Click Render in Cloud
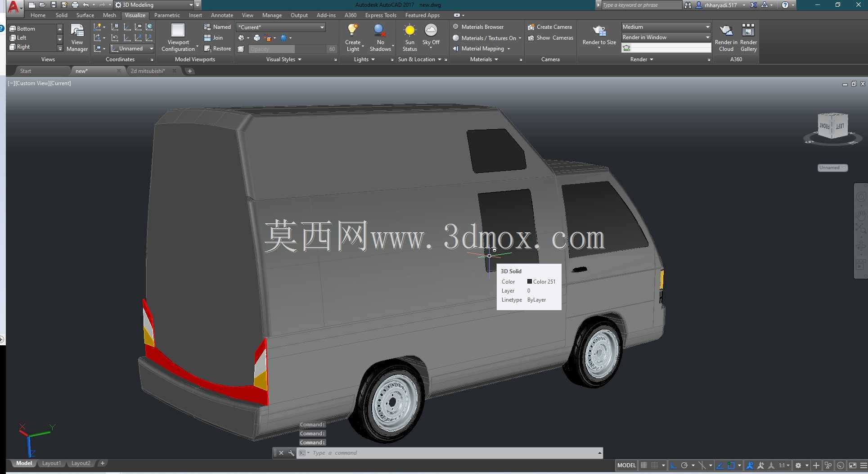Screen dimensions: 868x474 point(726,38)
